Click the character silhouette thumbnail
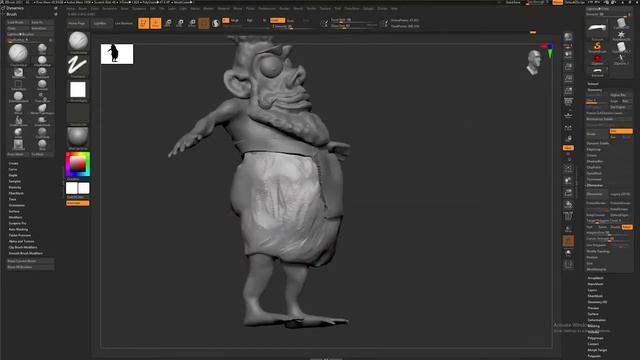Viewport: 640px width, 360px height. [x=117, y=54]
